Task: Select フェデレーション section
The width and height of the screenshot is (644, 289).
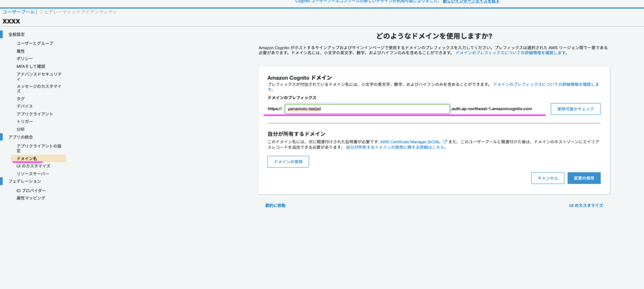Action: pyautogui.click(x=25, y=182)
